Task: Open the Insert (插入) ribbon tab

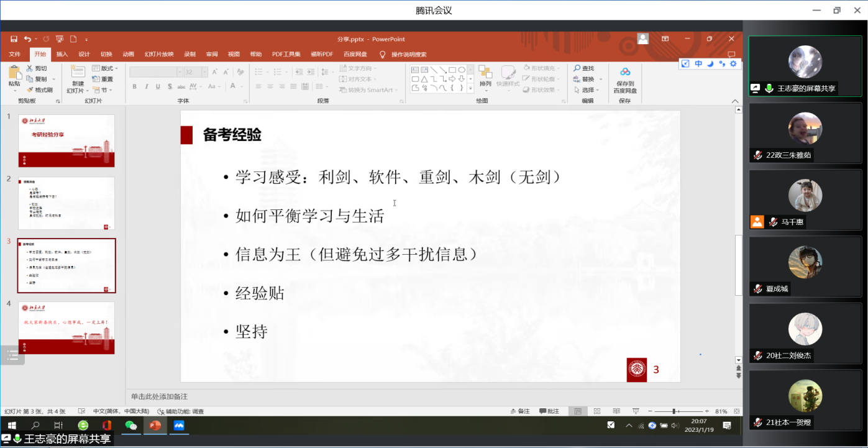Action: click(x=62, y=54)
